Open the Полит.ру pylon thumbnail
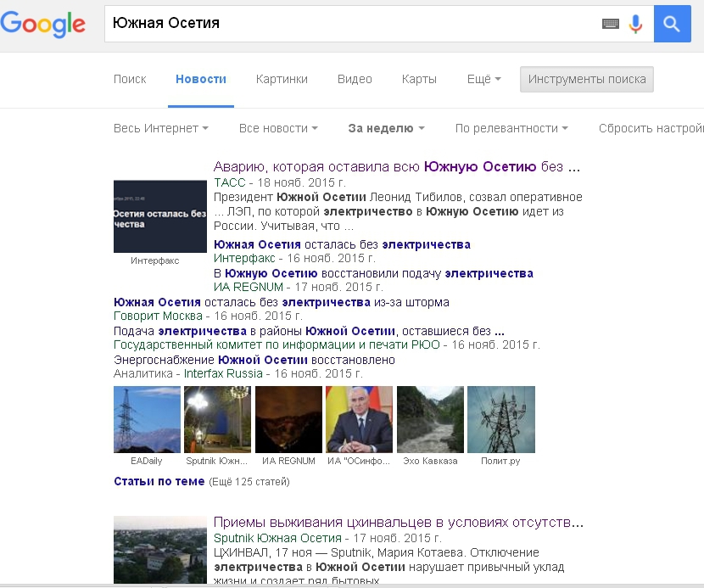The height and width of the screenshot is (588, 704). (x=500, y=419)
